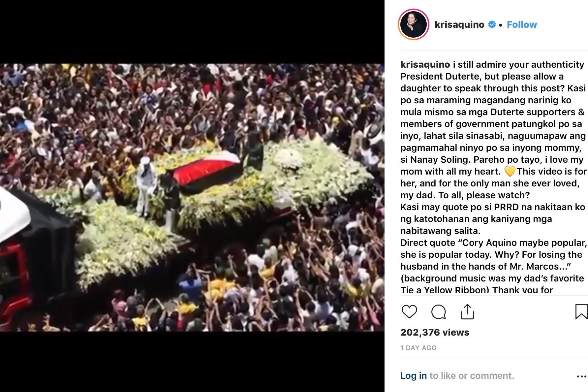
Task: Open the krisaquino profile picture
Action: (414, 24)
